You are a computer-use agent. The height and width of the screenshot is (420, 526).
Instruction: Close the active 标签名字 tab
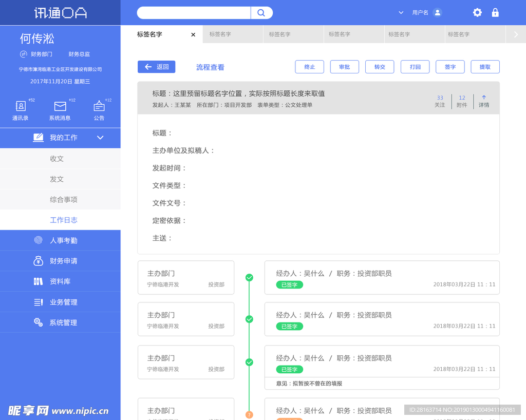tap(193, 34)
